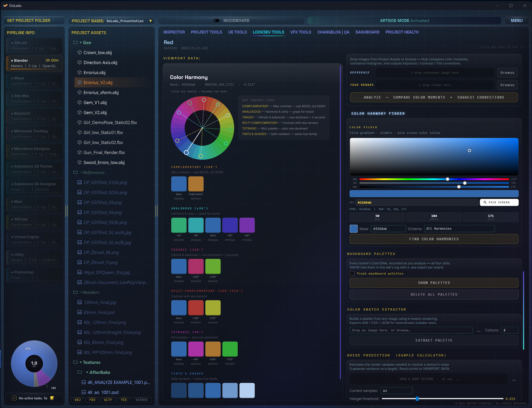Toggle the GLTF file filter
This screenshot has height=408, width=532.
pos(108,400)
